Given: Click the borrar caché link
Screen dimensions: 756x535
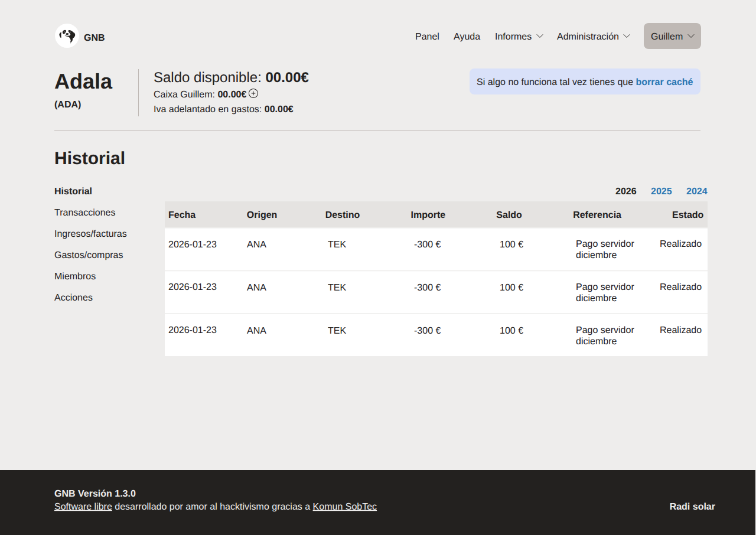Looking at the screenshot, I should click(x=664, y=82).
